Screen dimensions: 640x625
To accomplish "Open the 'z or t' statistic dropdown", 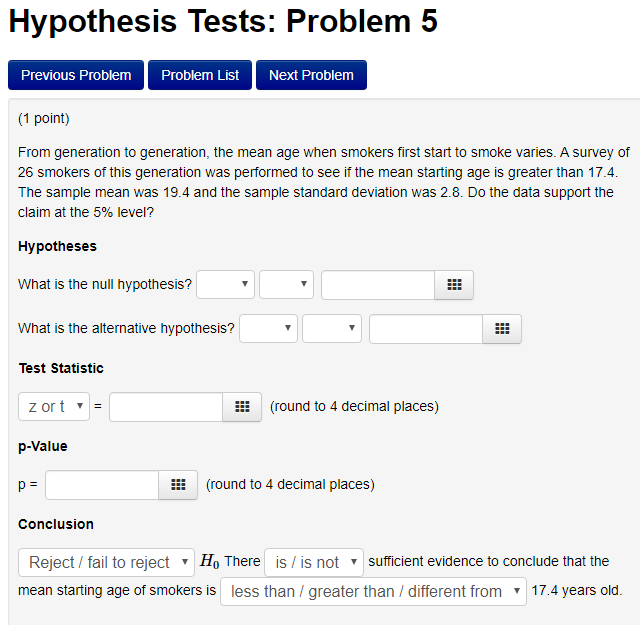I will (x=54, y=407).
